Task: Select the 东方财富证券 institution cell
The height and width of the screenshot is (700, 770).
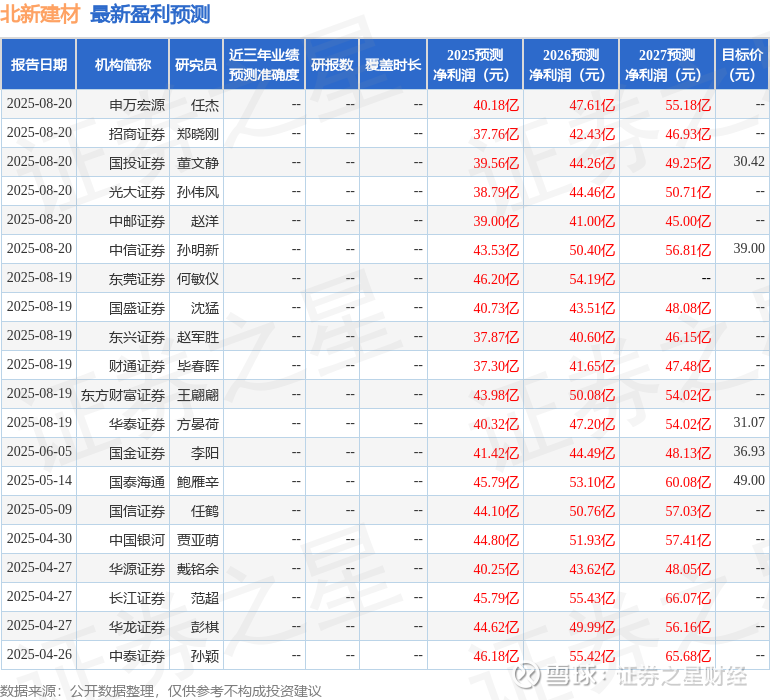Action: pos(123,394)
